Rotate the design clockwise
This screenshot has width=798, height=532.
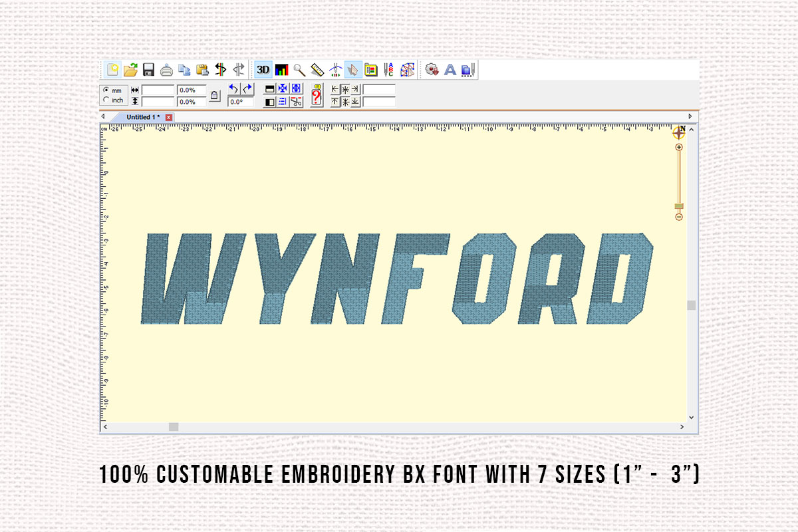pos(247,88)
